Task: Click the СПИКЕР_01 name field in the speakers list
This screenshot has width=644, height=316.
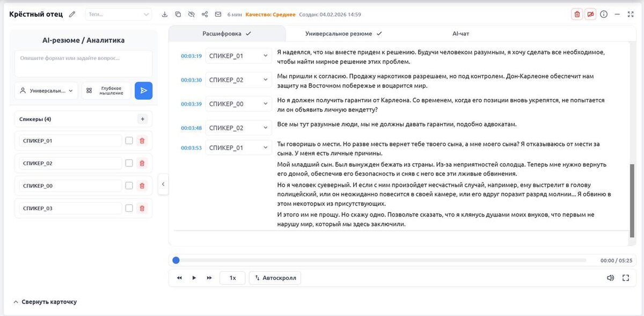Action: coord(70,141)
